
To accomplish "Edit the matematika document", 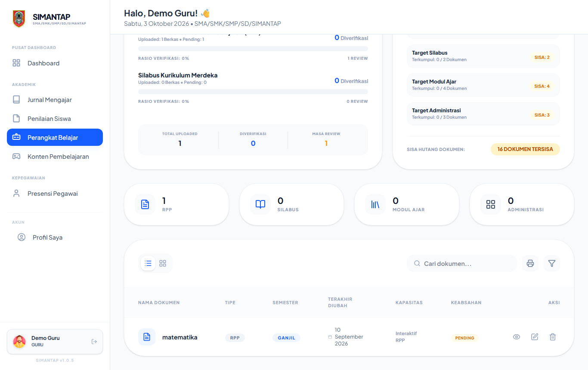I will [x=535, y=337].
